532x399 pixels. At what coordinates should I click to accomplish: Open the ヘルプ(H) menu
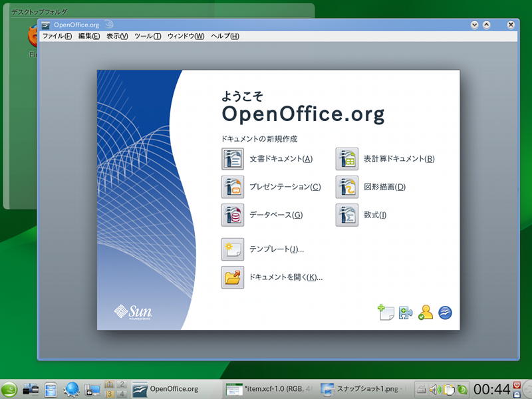point(225,36)
